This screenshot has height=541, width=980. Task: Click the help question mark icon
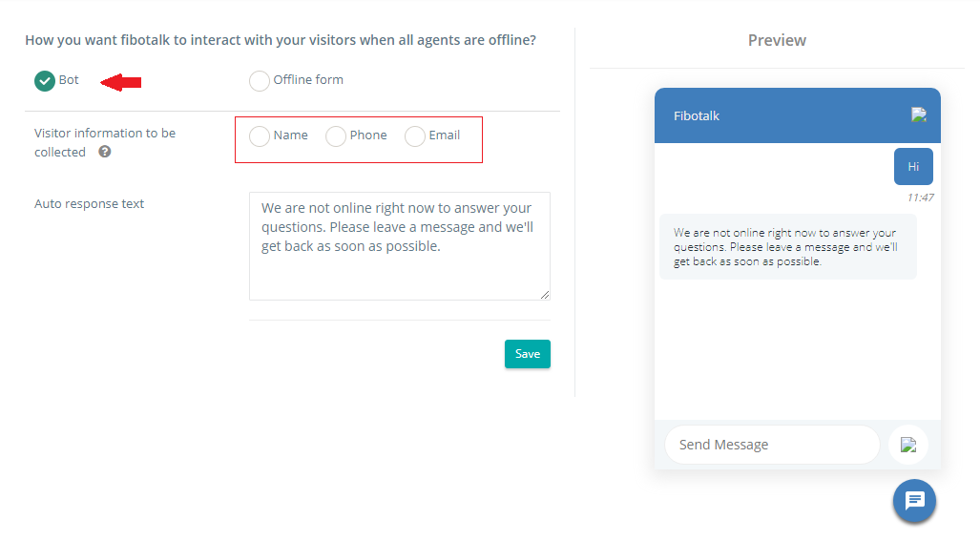tap(105, 151)
